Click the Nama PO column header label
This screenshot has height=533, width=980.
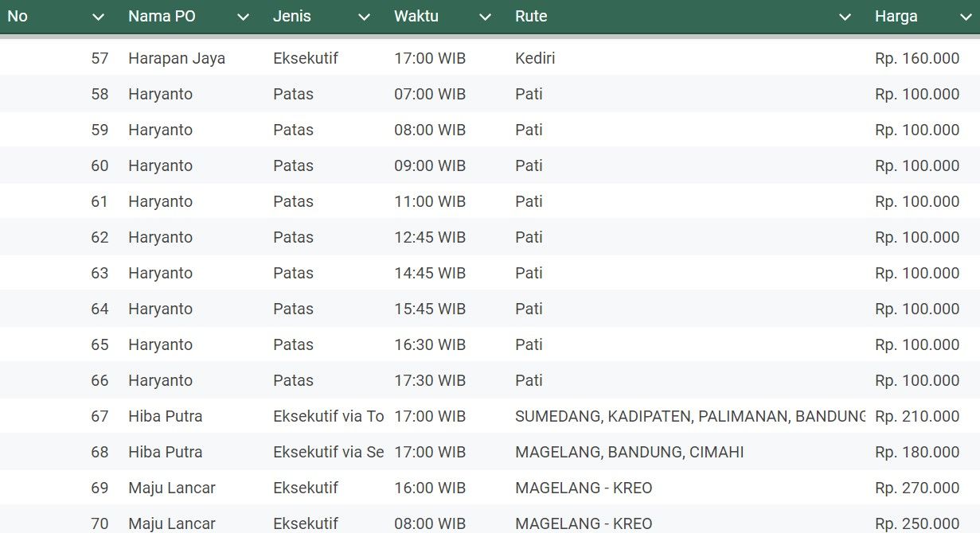click(162, 16)
